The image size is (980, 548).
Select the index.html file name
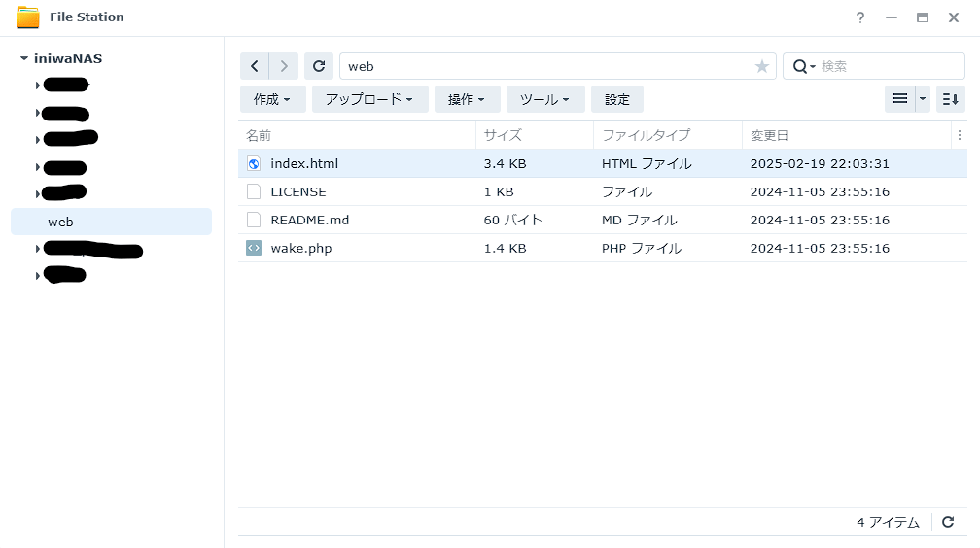pyautogui.click(x=304, y=163)
